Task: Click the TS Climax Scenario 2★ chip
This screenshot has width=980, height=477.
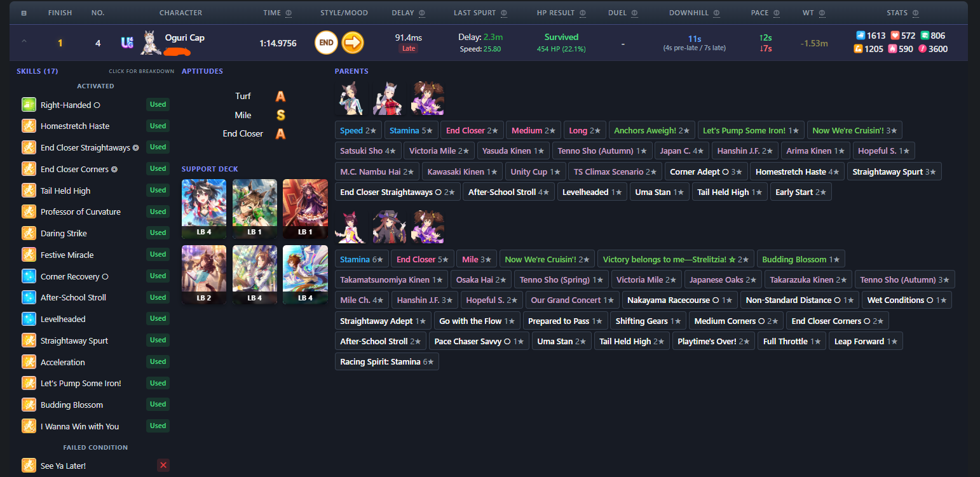Action: click(x=615, y=171)
